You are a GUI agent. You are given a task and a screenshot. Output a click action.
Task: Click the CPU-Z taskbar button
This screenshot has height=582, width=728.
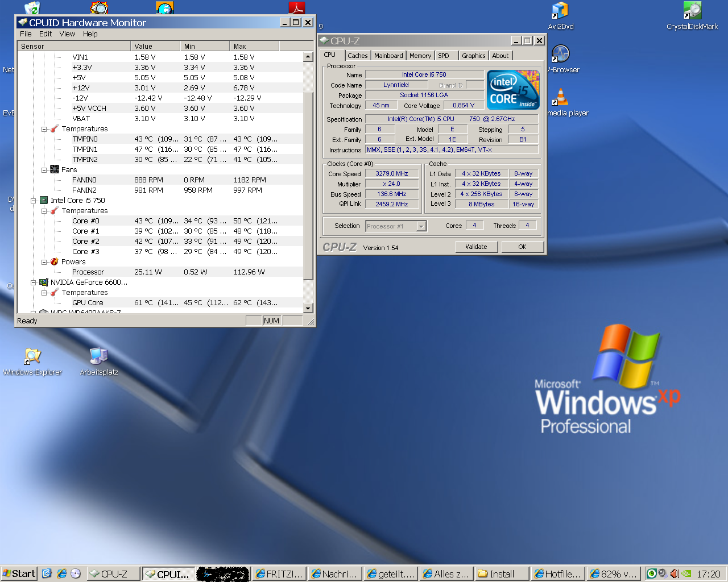tap(114, 574)
